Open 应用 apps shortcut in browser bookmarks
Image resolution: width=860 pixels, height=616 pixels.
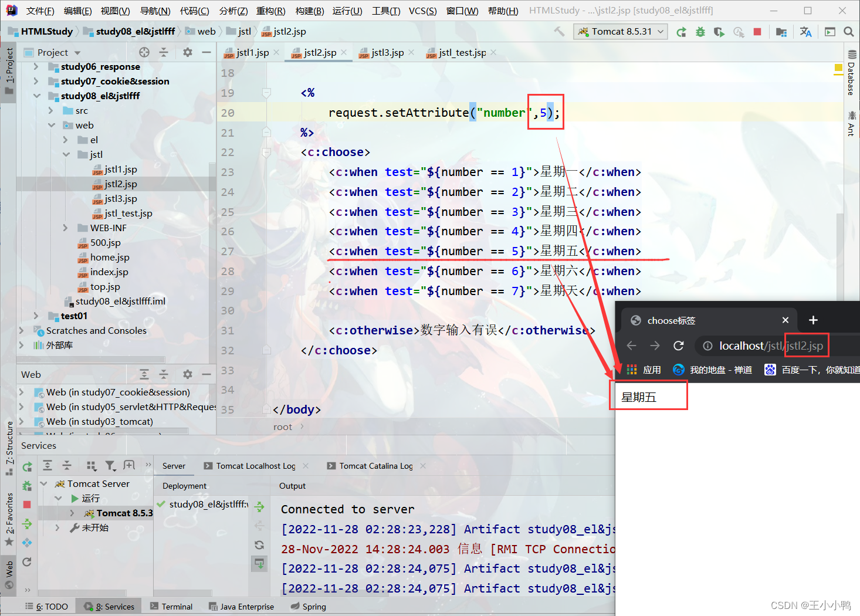pos(644,370)
